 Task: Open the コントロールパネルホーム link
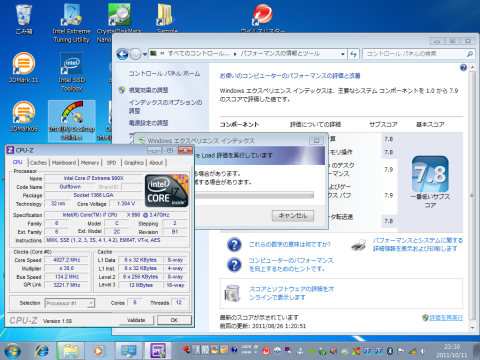click(x=165, y=74)
